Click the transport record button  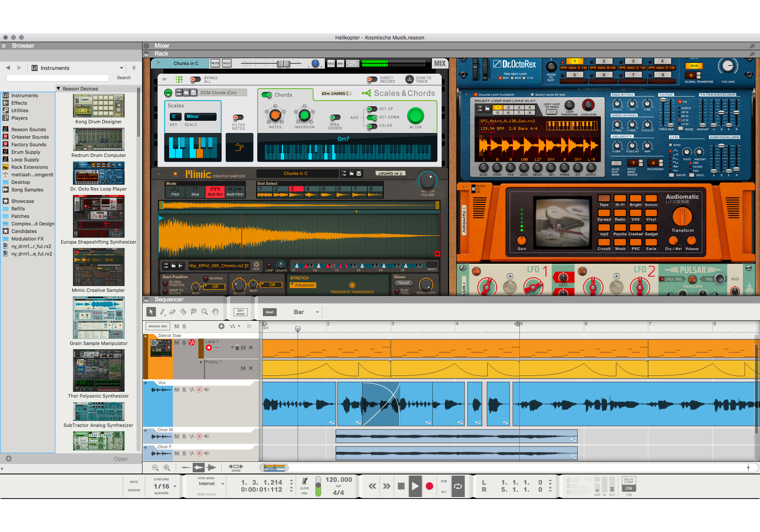coord(429,486)
